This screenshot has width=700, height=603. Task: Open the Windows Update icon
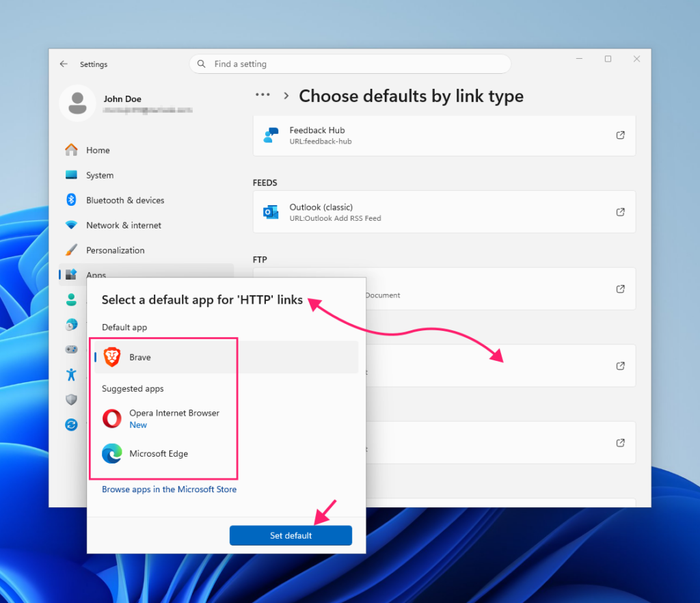71,425
